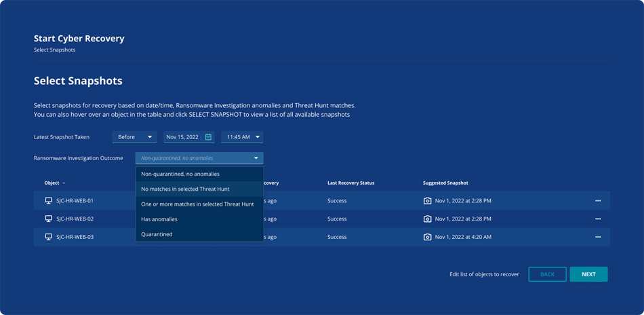Open more options for SJC-HR-WEB-01 row
644x315 pixels.
[598, 201]
